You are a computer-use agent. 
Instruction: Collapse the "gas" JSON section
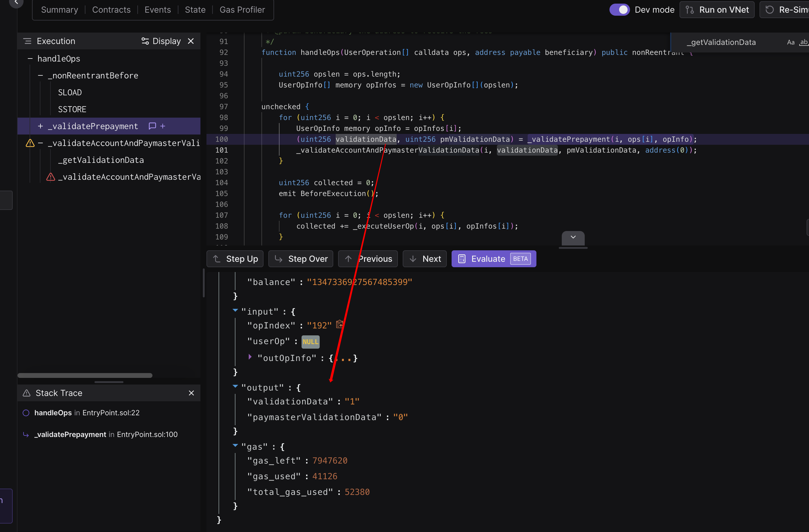[235, 445]
